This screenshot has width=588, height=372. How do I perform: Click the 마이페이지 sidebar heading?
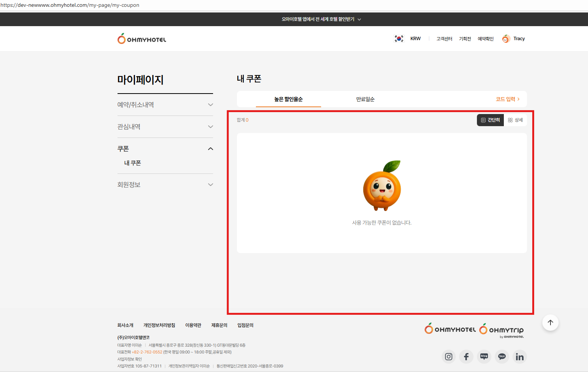click(140, 80)
